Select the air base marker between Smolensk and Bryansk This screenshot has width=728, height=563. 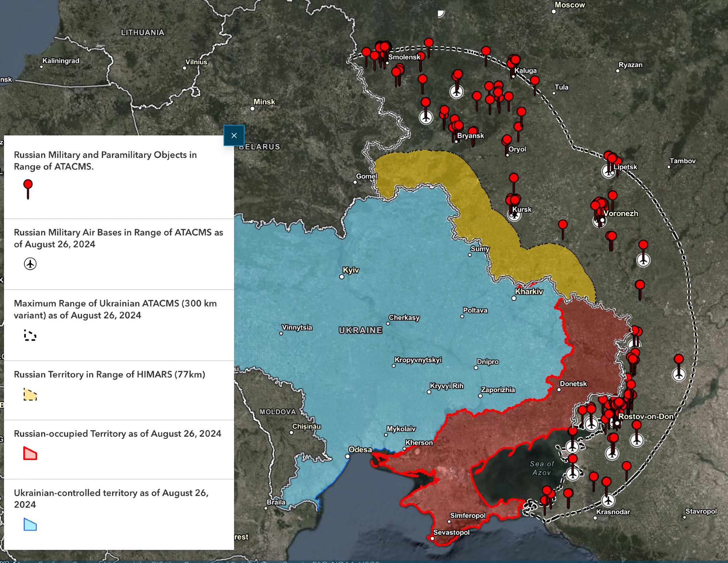pos(456,91)
